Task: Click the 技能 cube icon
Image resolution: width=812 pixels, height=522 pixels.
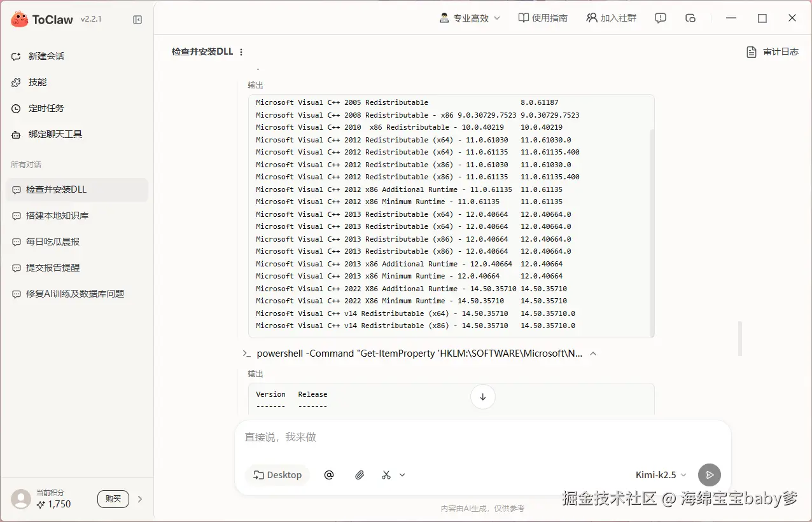Action: [17, 83]
